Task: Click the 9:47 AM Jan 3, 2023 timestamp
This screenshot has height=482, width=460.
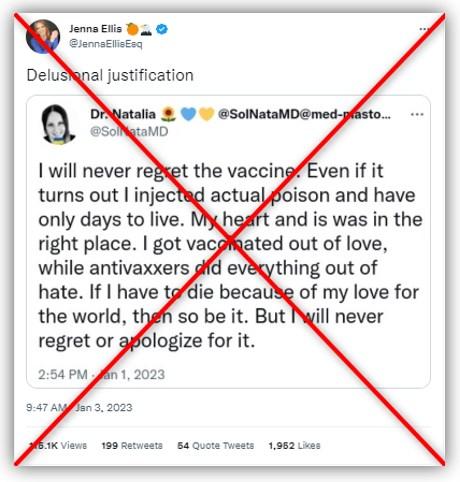Action: point(79,407)
